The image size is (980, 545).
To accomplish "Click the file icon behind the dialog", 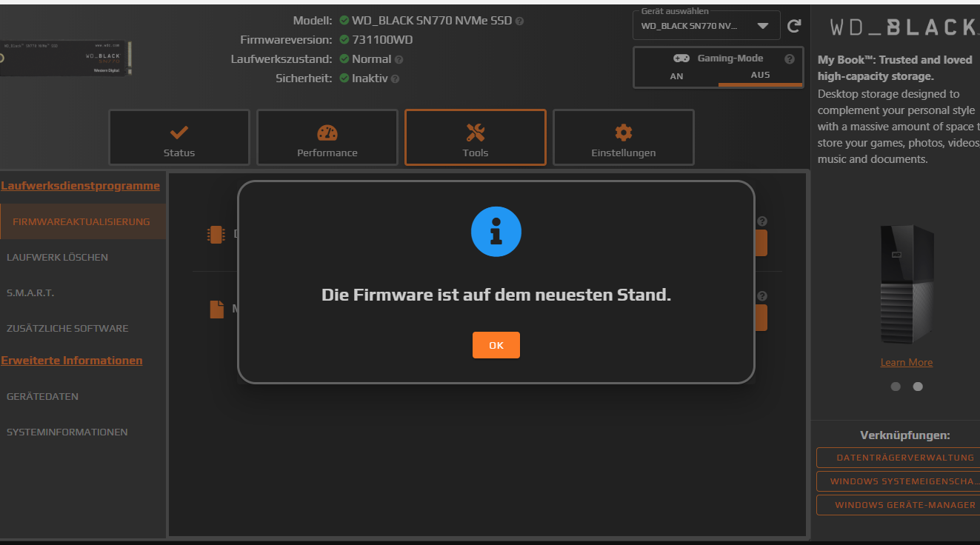I will [216, 309].
